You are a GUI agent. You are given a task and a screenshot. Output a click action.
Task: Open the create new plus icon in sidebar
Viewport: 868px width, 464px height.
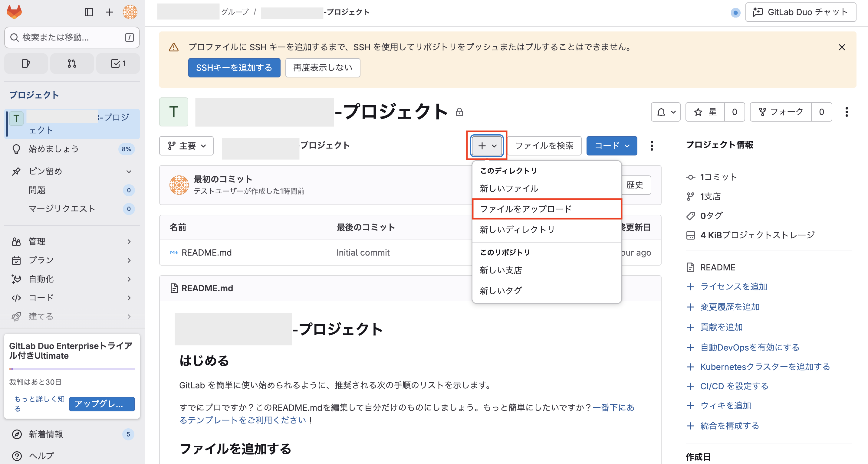click(x=110, y=12)
